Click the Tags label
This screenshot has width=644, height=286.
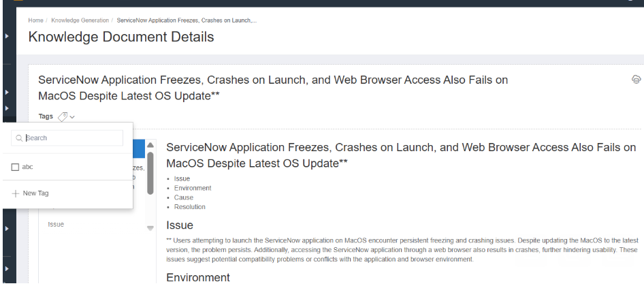pyautogui.click(x=46, y=116)
